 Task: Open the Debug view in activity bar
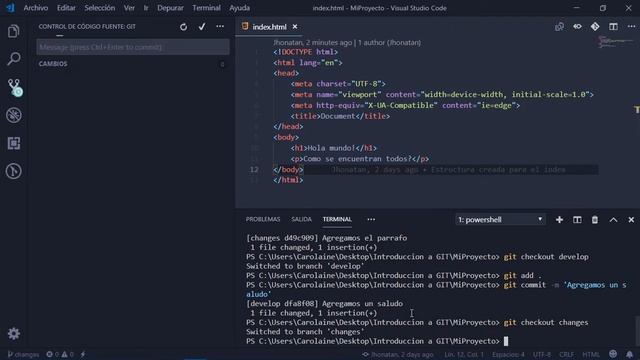(x=13, y=116)
